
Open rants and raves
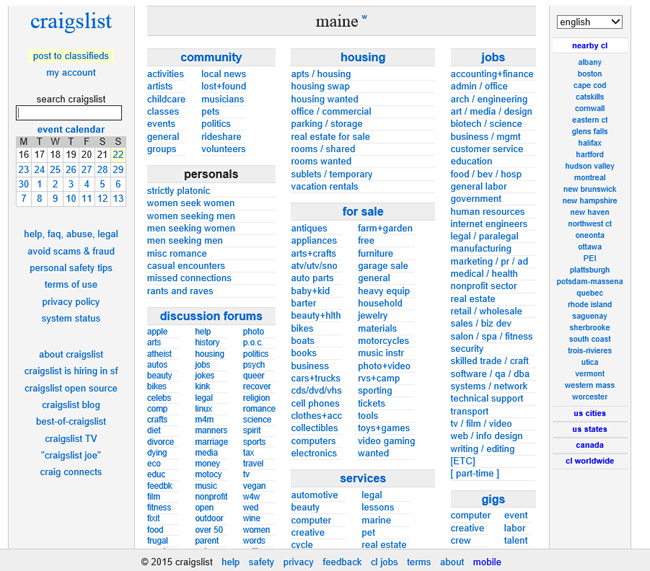point(180,291)
